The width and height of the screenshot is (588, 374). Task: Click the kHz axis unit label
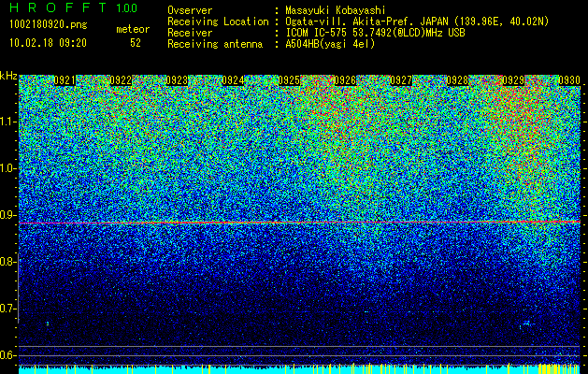coord(8,76)
